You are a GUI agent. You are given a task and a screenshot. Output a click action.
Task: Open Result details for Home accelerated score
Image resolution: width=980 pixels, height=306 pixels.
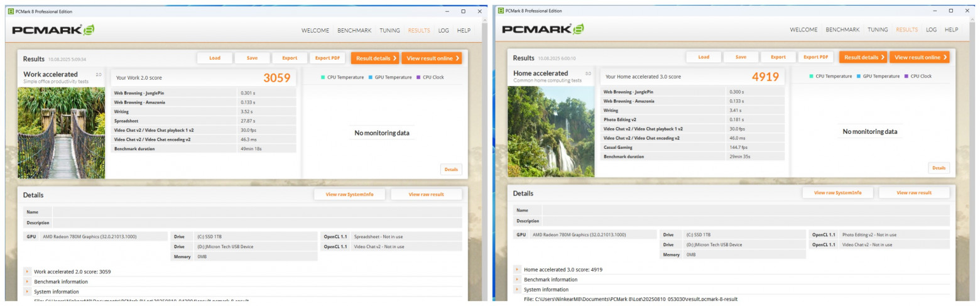pos(863,57)
